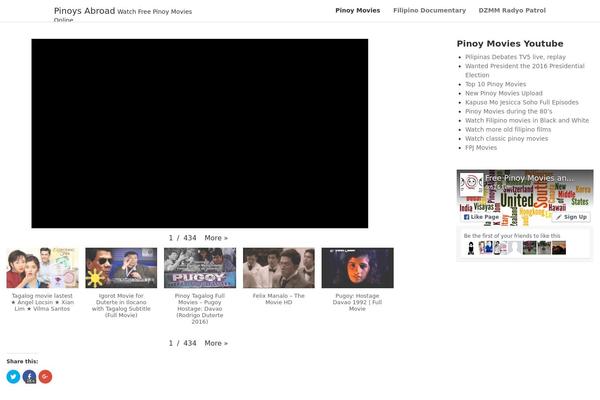Open DZMM Radyo Patrol menu item
The height and width of the screenshot is (400, 600).
click(x=512, y=11)
